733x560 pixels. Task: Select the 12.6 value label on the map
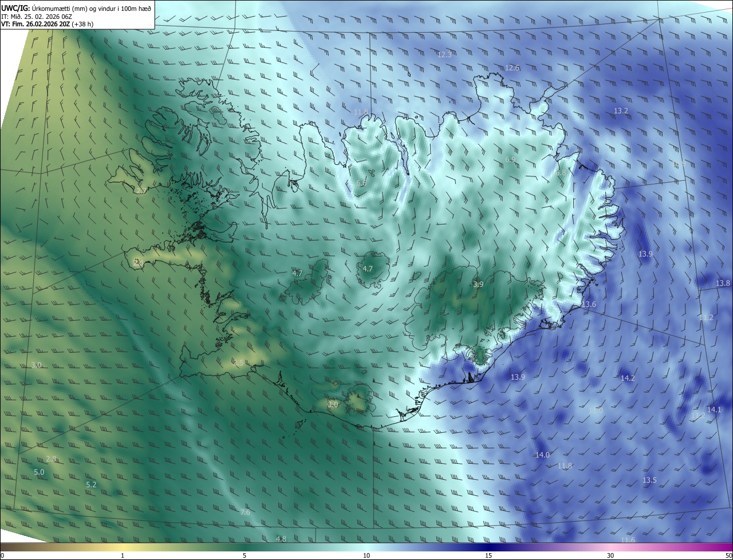[x=512, y=68]
